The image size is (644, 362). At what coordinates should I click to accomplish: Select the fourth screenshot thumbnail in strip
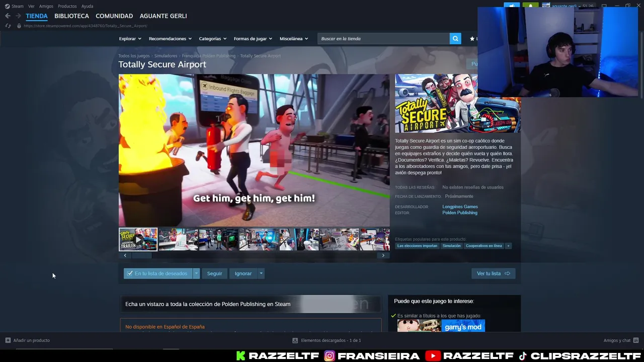259,239
